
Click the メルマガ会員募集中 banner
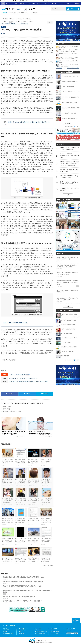pyautogui.click(x=68, y=138)
